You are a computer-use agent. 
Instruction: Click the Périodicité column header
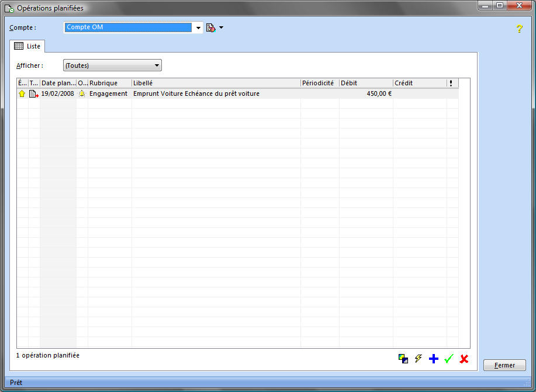319,83
